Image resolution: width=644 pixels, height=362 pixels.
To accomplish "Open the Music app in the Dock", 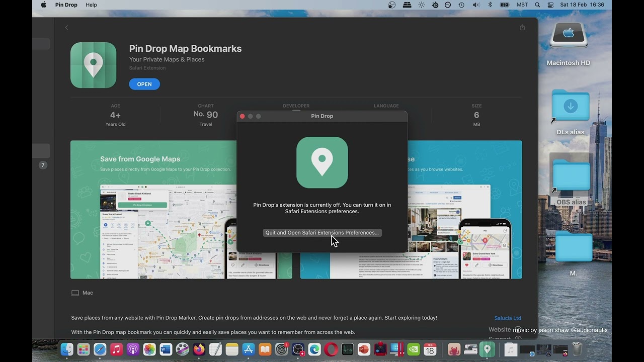I will 116,349.
